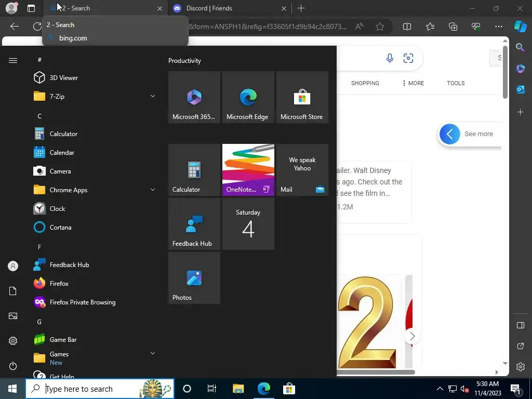Open the Edge tab actions menu

tap(31, 8)
